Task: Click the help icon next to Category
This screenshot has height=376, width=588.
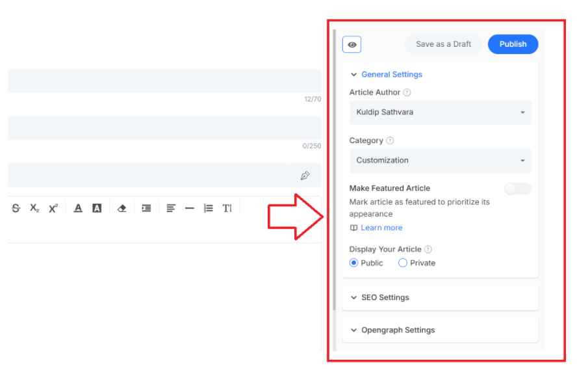Action: coord(390,141)
